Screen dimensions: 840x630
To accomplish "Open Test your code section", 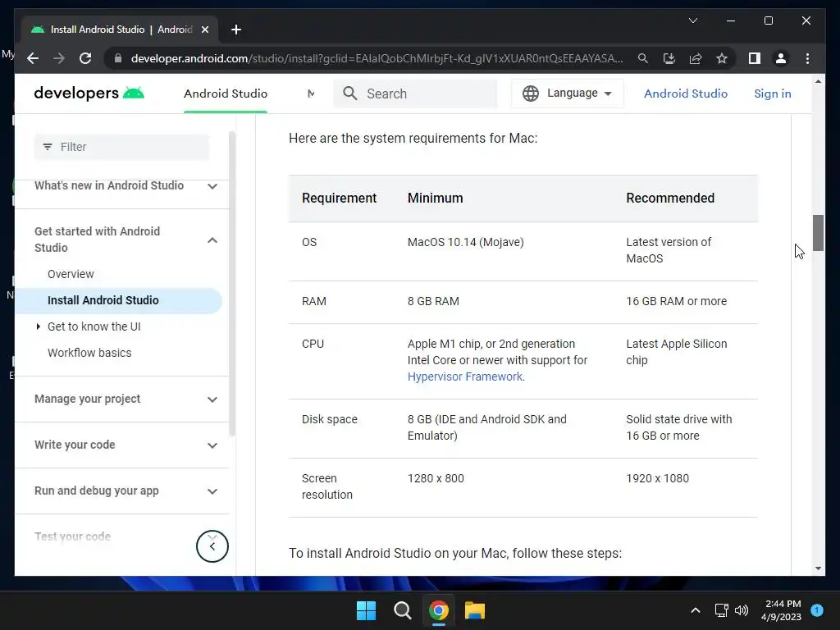I will [x=73, y=536].
